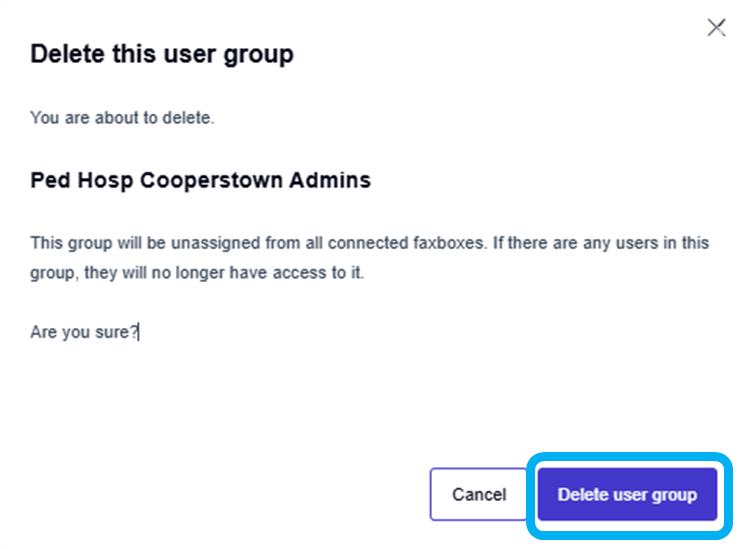Screen dimensions: 744x549
Task: Select the 'Ped Hosp Cooperstown Admins' group name
Action: (200, 181)
